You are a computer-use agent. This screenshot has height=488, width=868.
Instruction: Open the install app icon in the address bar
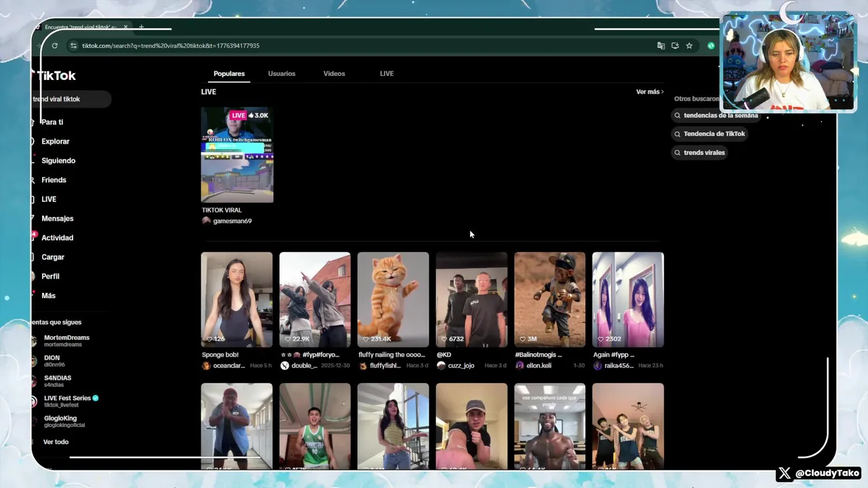click(675, 45)
